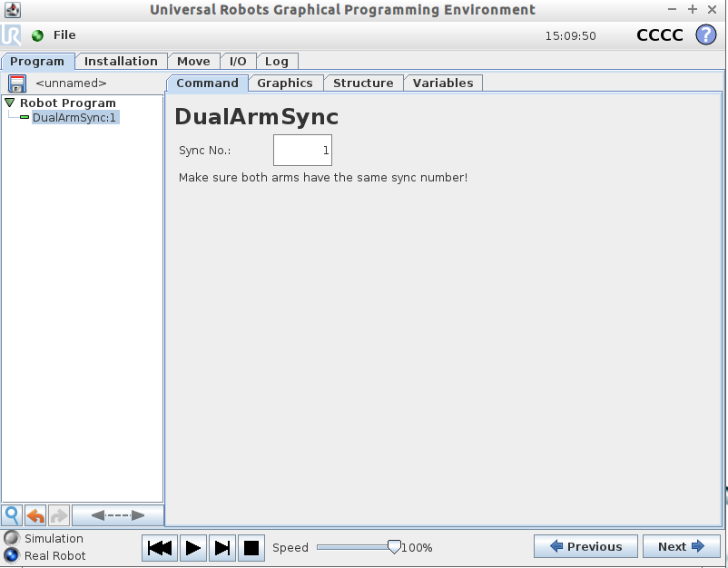Screen dimensions: 728x568
Task: Switch to the Variables sub-tab
Action: (x=443, y=83)
